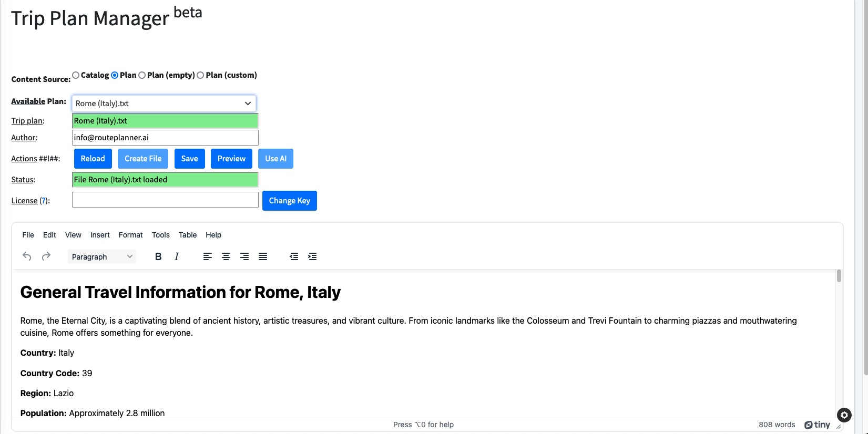The height and width of the screenshot is (434, 868).
Task: Focus the Status field
Action: 165,180
